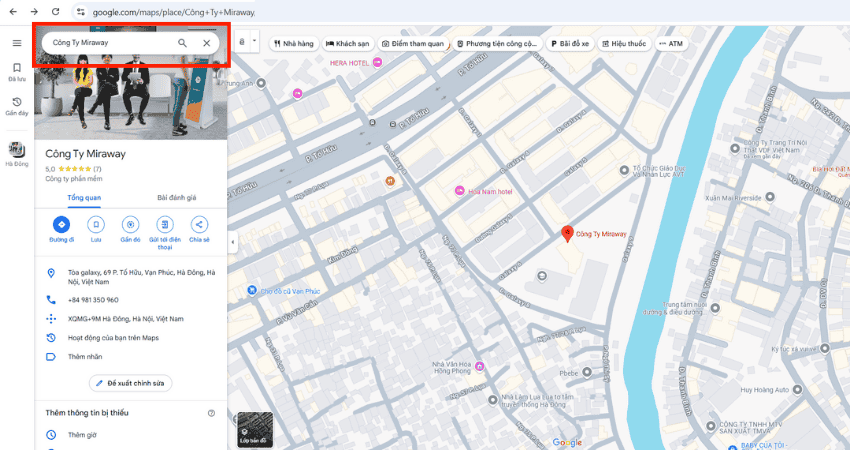Click the browser back arrow
The image size is (850, 450).
click(x=13, y=11)
